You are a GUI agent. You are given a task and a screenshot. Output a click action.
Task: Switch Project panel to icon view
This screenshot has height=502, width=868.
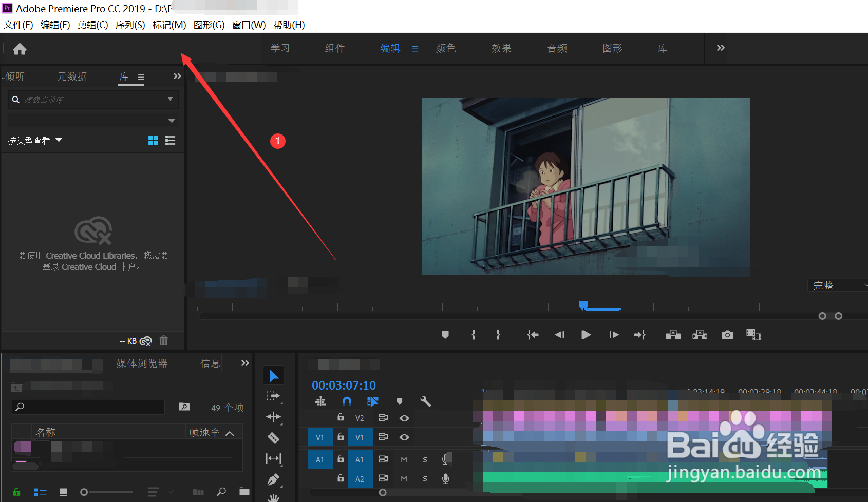pos(64,492)
